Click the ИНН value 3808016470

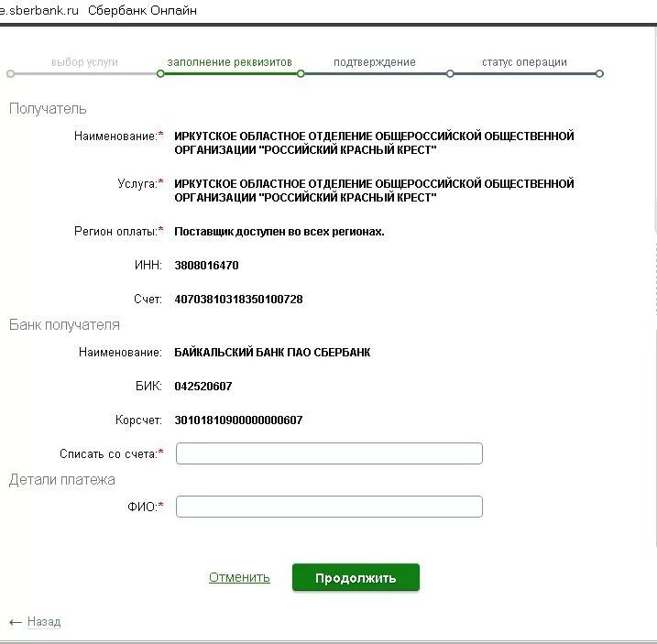206,266
